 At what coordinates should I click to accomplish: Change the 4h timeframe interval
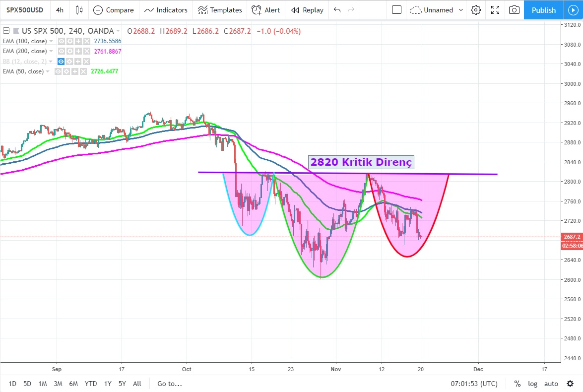[60, 10]
